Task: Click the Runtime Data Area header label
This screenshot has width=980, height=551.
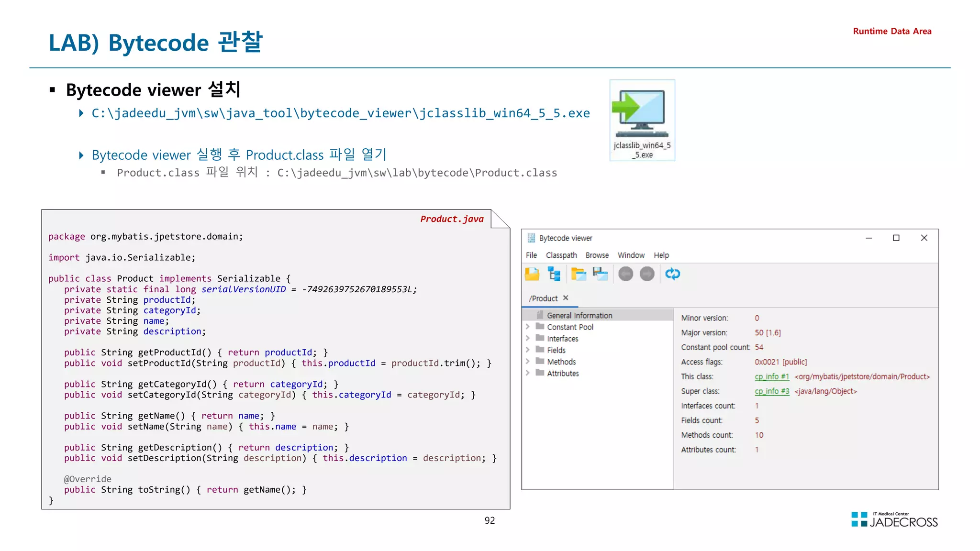Action: 892,31
